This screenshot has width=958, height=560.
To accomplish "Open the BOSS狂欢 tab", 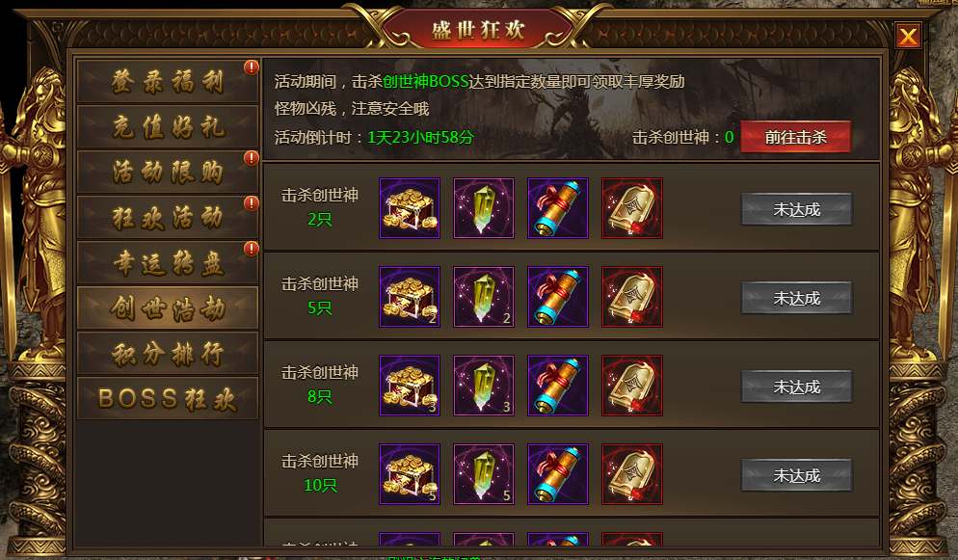I will [168, 399].
